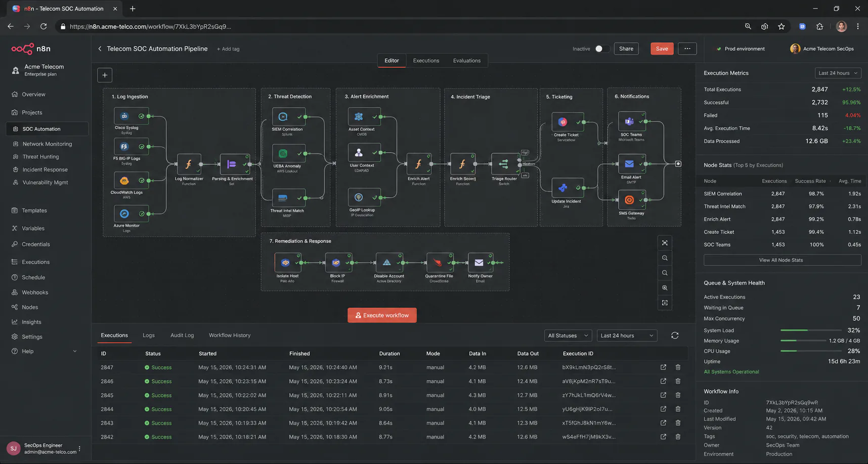Select the Isolate Host node

pos(287,263)
